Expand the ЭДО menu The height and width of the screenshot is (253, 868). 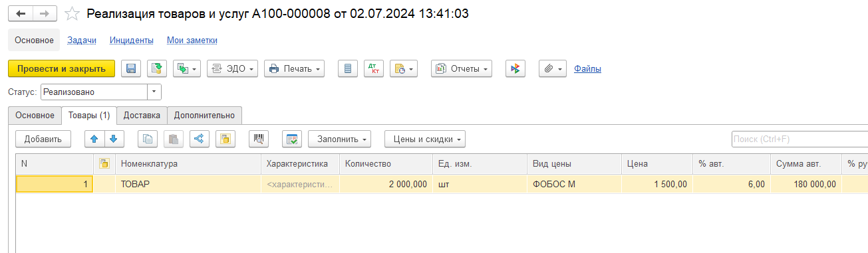[232, 68]
